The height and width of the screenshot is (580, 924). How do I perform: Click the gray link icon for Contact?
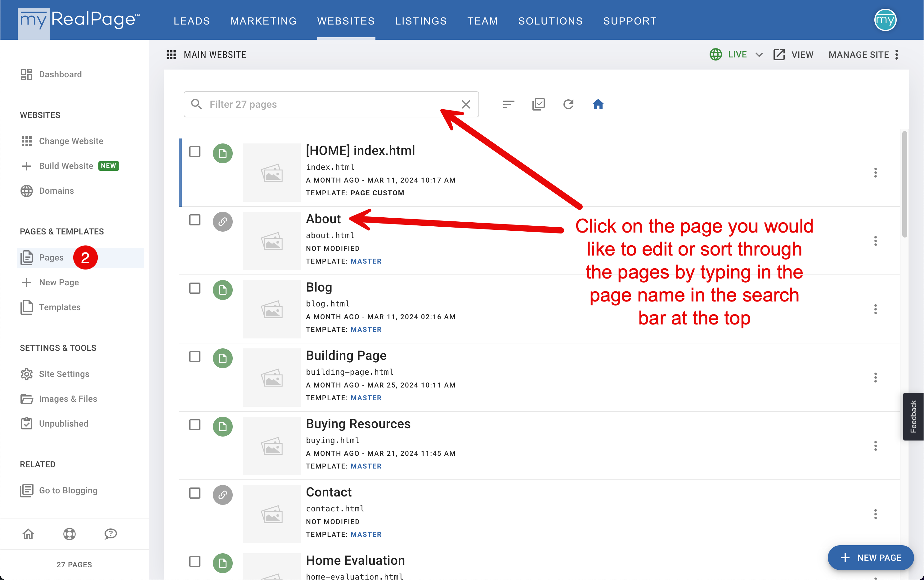pyautogui.click(x=223, y=495)
